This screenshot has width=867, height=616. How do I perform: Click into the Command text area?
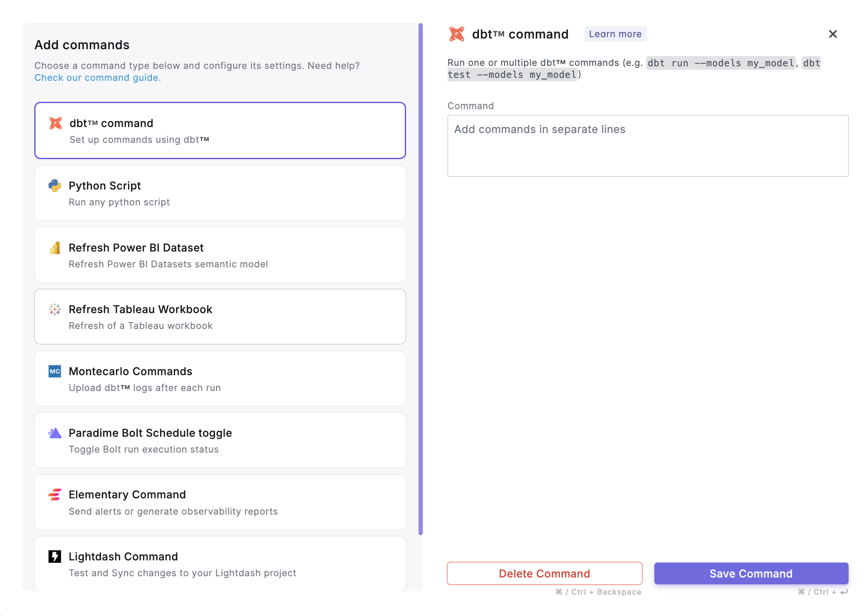coord(647,146)
